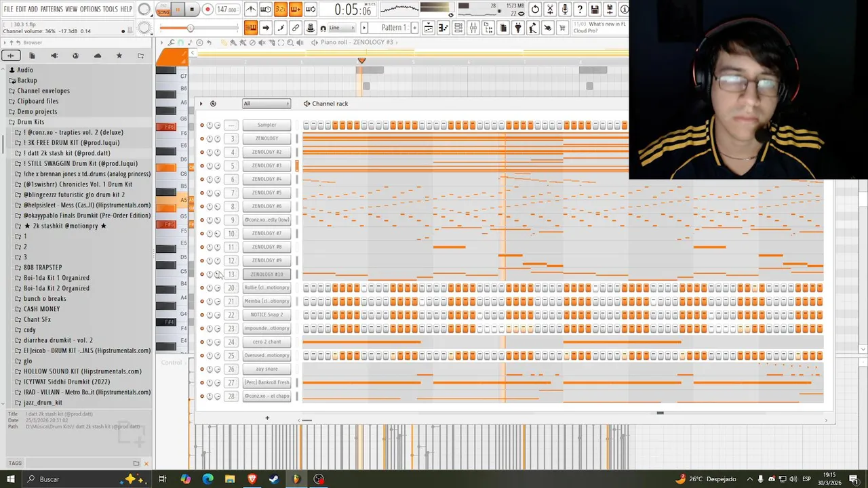The width and height of the screenshot is (868, 488).
Task: Open the Mixer view icon
Action: [473, 28]
